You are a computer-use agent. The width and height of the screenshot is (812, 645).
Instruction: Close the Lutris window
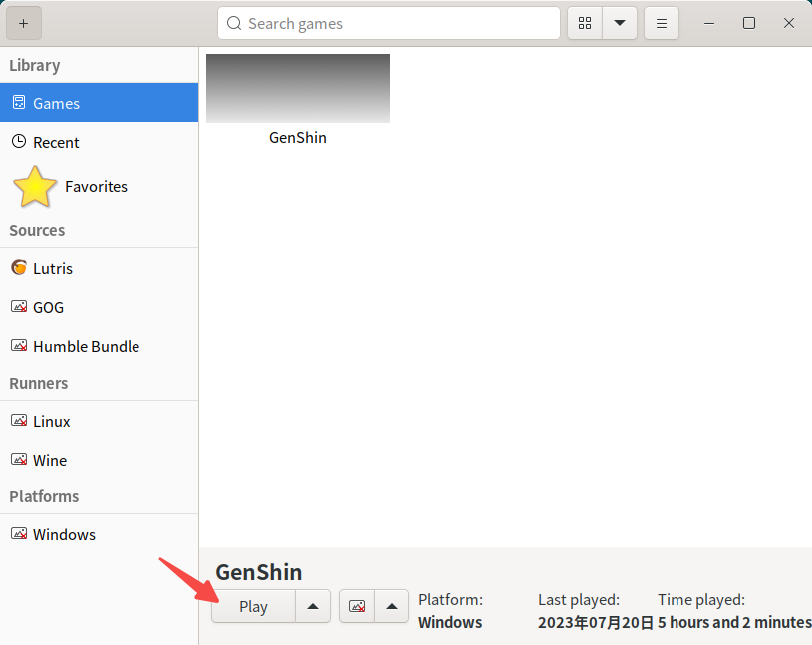[789, 23]
